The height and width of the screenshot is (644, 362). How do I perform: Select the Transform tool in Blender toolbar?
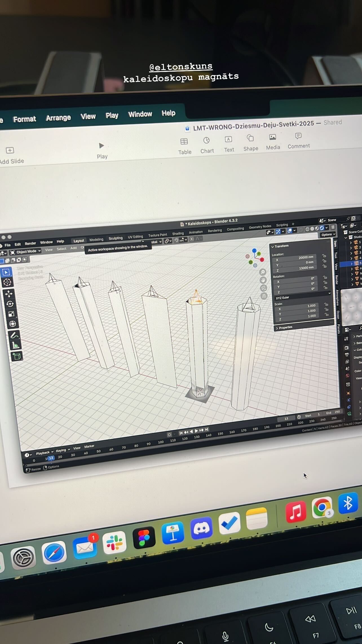(x=13, y=324)
